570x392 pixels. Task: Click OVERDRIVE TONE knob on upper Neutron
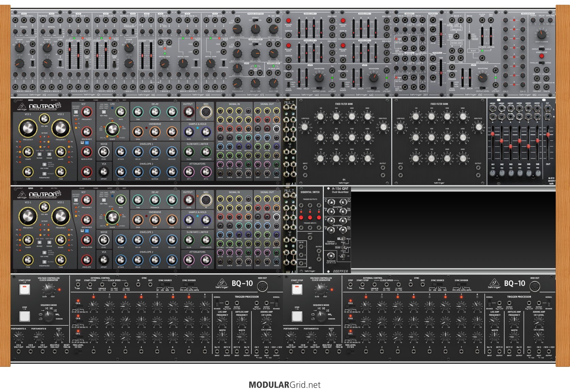point(155,132)
